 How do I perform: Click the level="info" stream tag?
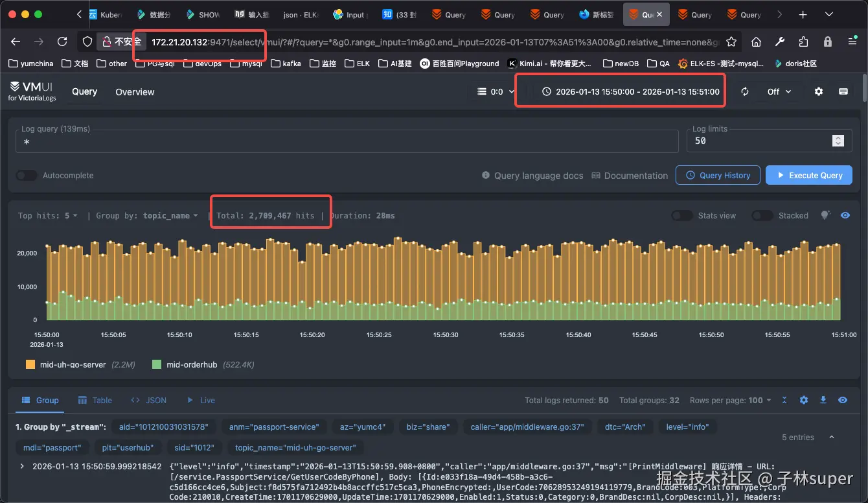[x=687, y=427]
